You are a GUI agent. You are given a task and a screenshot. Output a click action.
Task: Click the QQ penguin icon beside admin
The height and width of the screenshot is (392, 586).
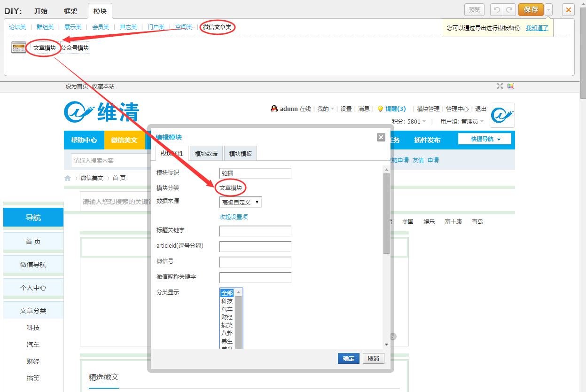pos(274,109)
